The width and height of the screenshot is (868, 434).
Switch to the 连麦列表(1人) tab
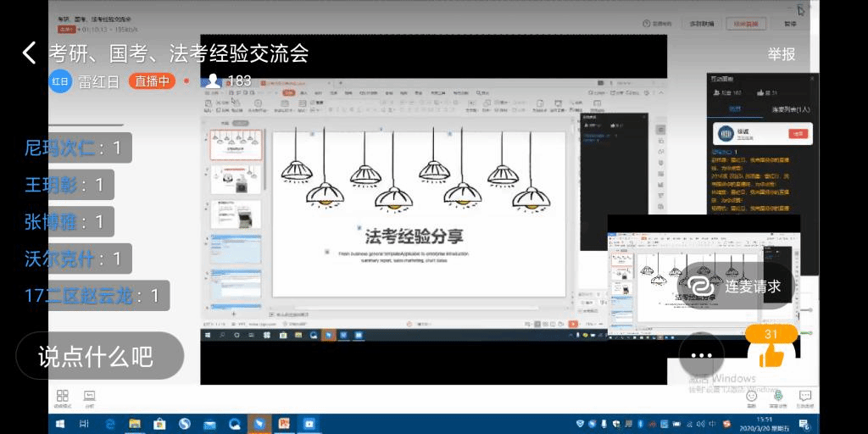790,109
